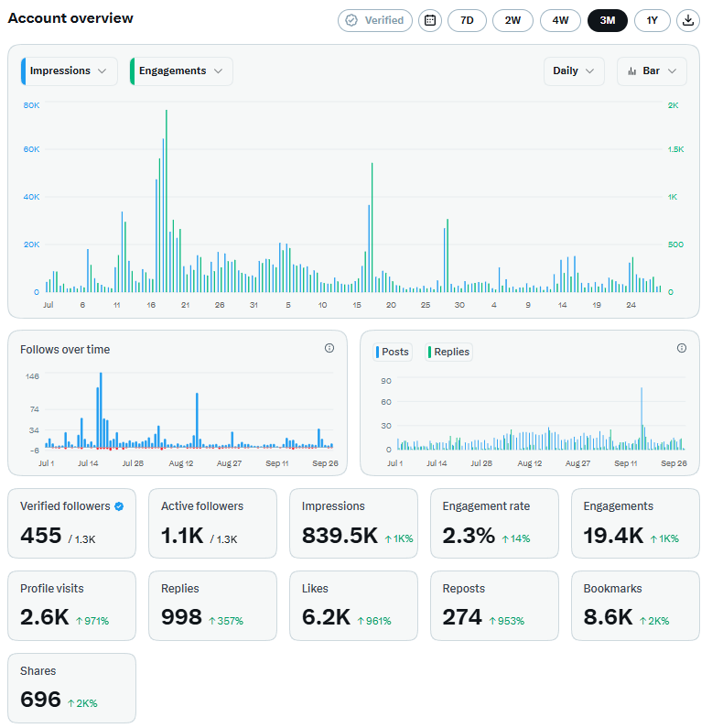Image resolution: width=712 pixels, height=728 pixels.
Task: Open the Profile visits 2.6K card
Action: (x=72, y=606)
